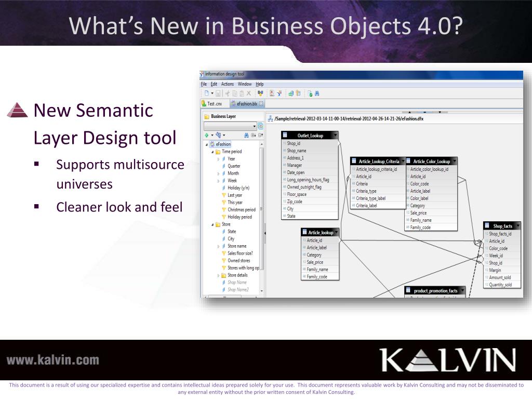Select the eFashion.blx tab
532x399 pixels.
click(247, 103)
